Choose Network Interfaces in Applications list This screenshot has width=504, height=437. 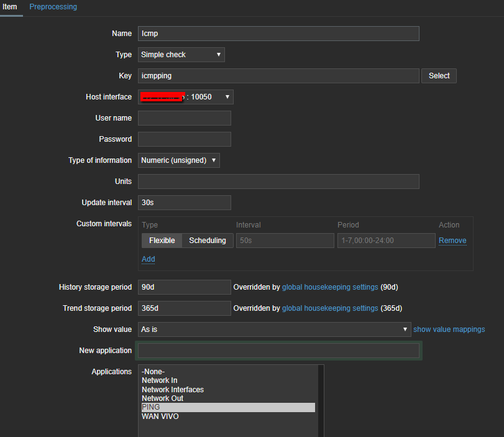(172, 390)
